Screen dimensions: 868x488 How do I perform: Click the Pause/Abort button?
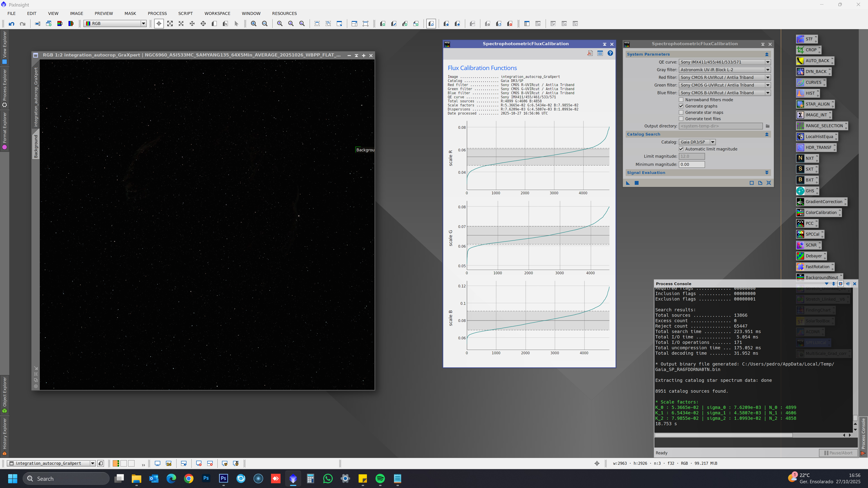(x=838, y=453)
